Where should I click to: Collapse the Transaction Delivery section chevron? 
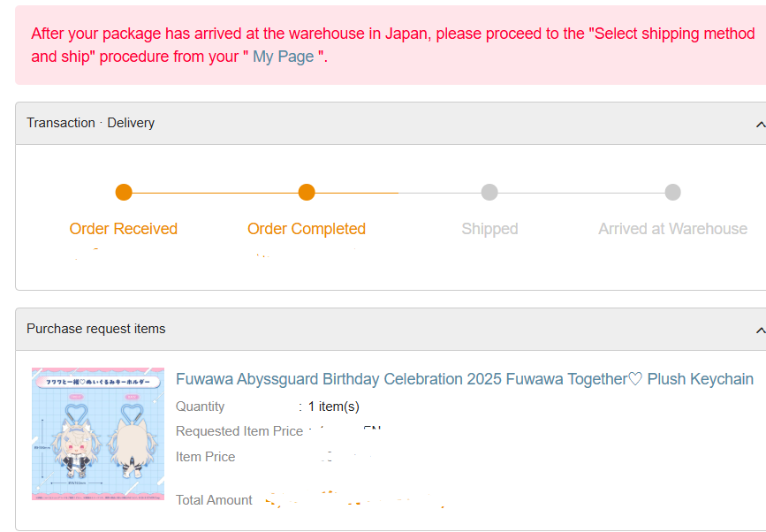(760, 124)
